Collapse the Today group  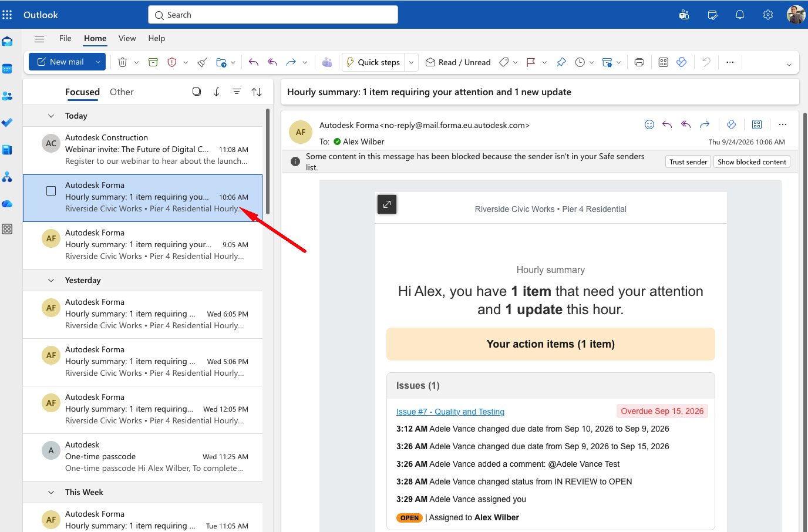tap(51, 116)
